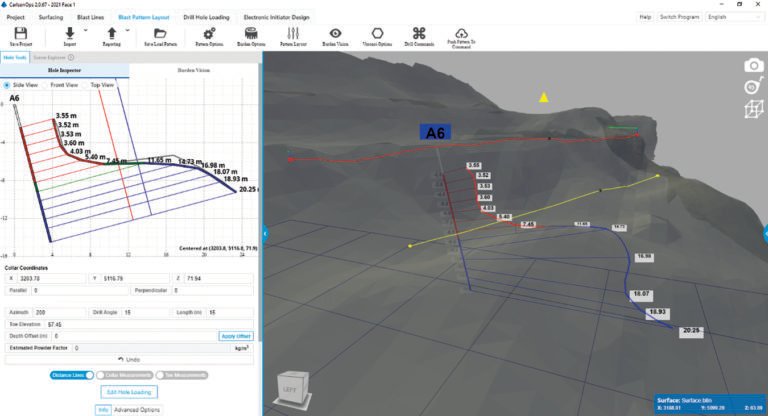The image size is (768, 416).
Task: Click the Undo arrow button
Action: (x=129, y=360)
